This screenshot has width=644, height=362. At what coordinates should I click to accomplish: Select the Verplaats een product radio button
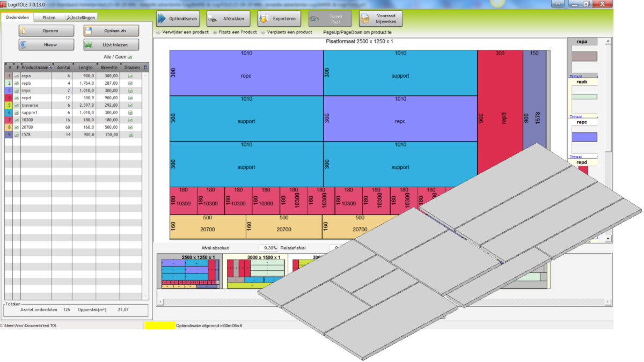263,32
